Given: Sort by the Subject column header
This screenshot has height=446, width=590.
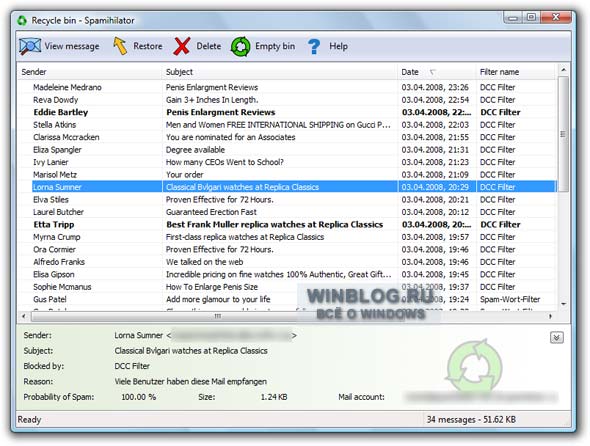Looking at the screenshot, I should 280,72.
